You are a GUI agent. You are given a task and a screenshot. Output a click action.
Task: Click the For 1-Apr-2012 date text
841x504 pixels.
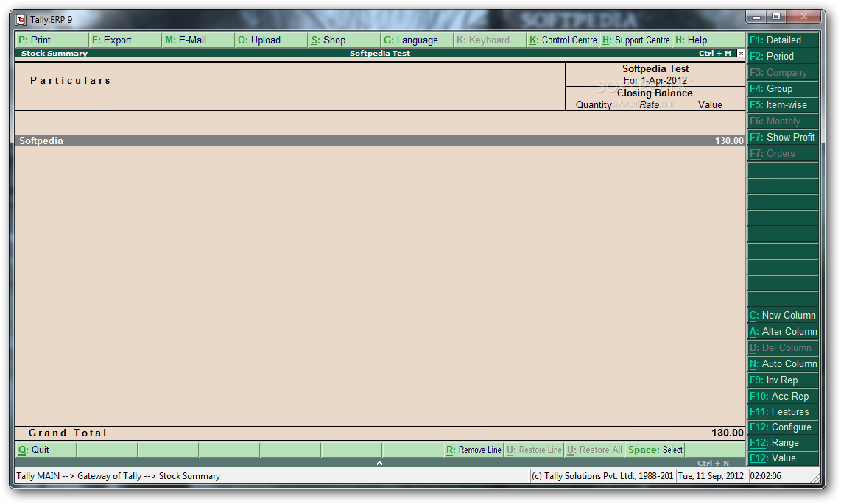[x=655, y=81]
